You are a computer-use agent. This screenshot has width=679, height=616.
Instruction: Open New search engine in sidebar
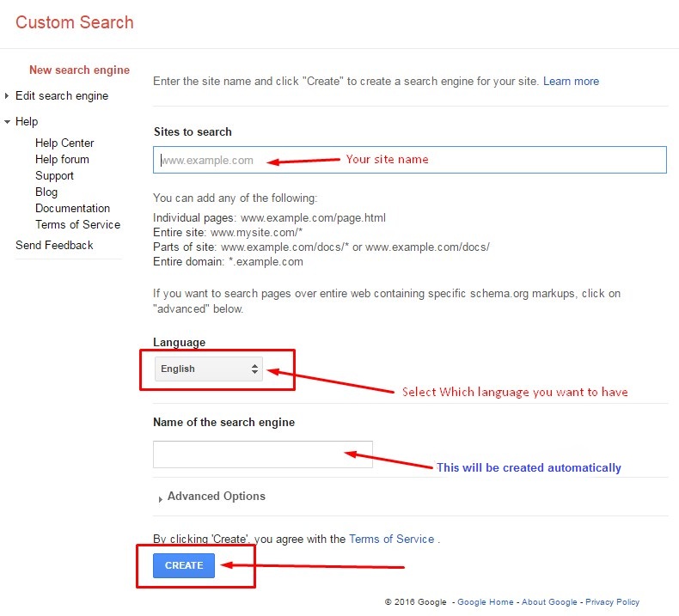[x=79, y=70]
